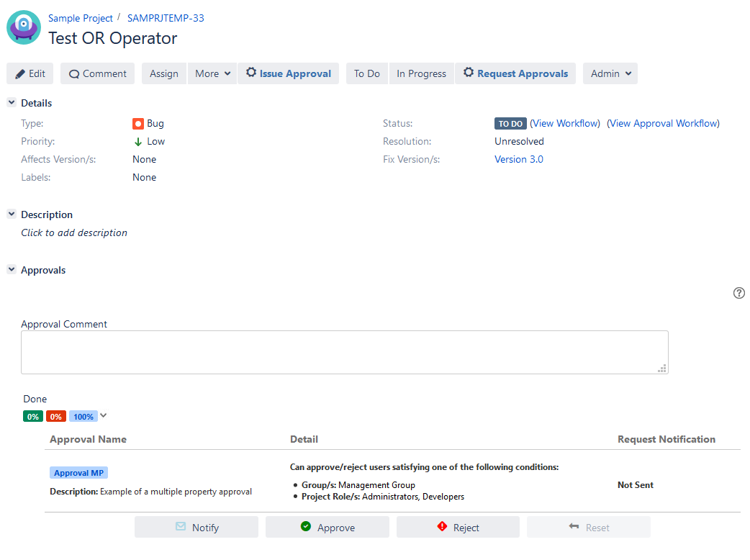
Task: Click the Notify envelope button
Action: pos(196,527)
